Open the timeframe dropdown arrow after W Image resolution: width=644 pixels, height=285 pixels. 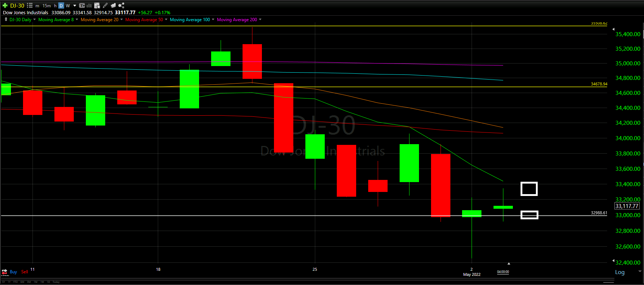click(x=75, y=6)
